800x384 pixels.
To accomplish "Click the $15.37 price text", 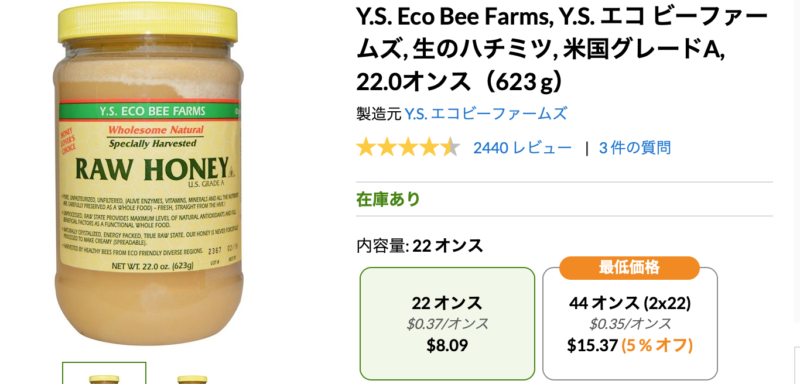I will click(x=592, y=345).
